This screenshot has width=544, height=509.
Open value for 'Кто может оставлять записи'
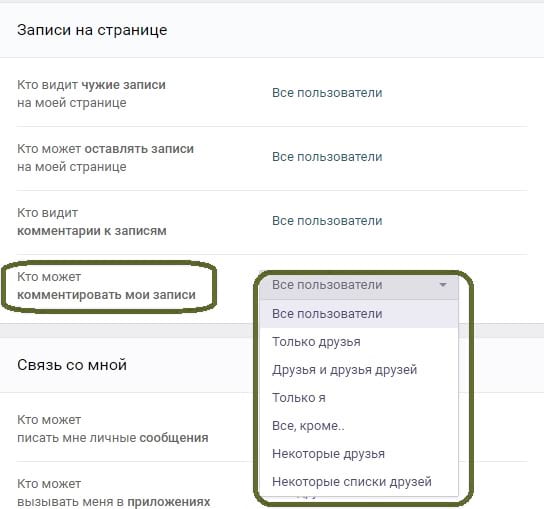click(327, 157)
